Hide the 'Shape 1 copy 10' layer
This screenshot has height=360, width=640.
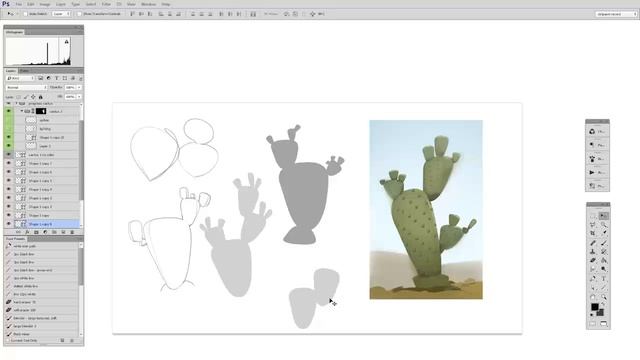9,137
